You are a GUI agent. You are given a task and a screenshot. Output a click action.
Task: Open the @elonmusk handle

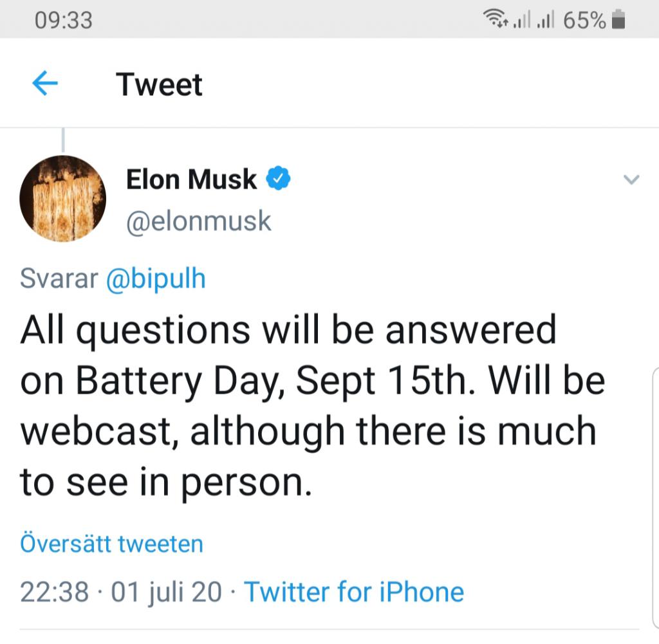pyautogui.click(x=199, y=221)
